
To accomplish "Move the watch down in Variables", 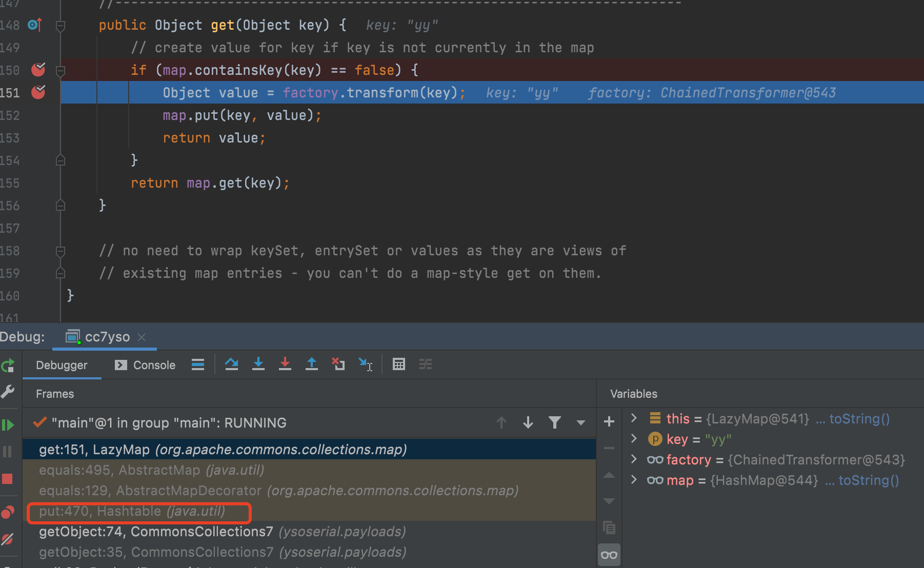I will [x=609, y=501].
